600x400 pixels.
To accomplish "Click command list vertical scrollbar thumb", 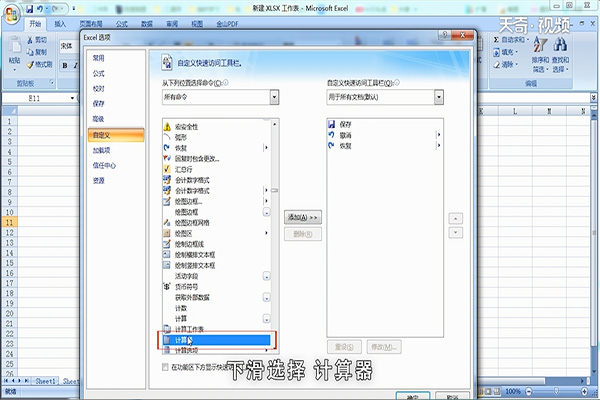I will click(274, 190).
